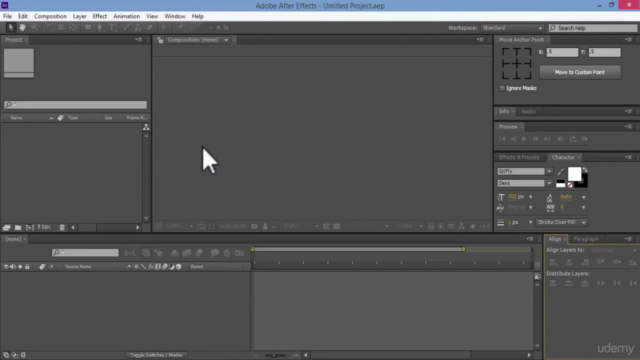Switch to the Paragraph tab
The image size is (640, 360).
tap(585, 239)
